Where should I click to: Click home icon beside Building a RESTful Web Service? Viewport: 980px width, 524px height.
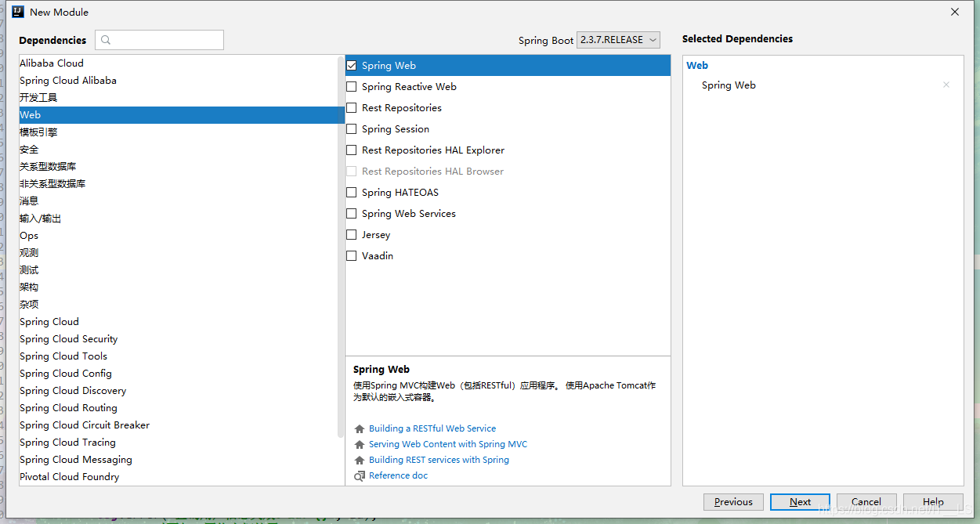click(360, 428)
